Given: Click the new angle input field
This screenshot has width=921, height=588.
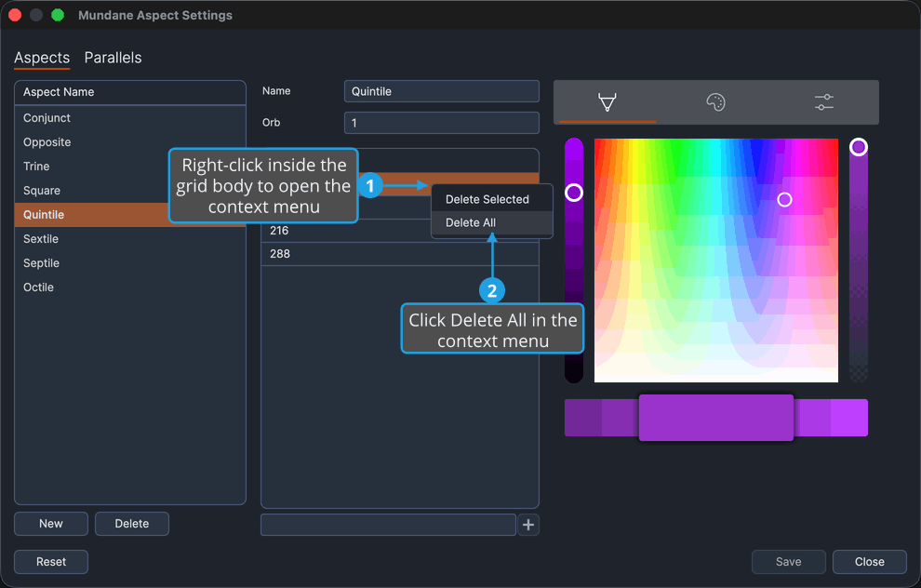Looking at the screenshot, I should [388, 525].
